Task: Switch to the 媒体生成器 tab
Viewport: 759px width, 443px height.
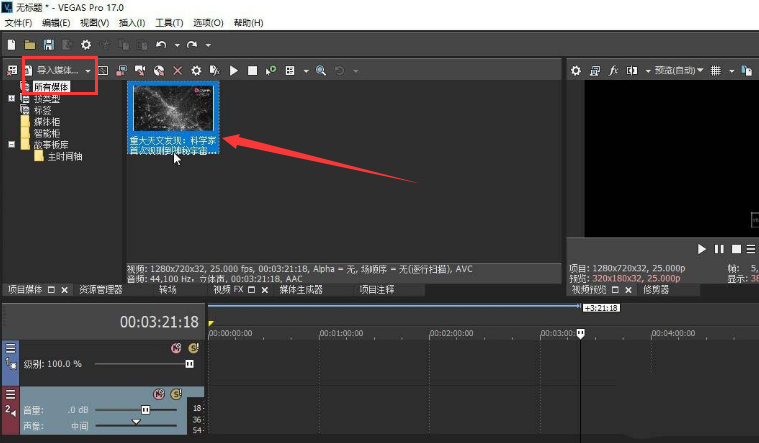Action: 301,290
